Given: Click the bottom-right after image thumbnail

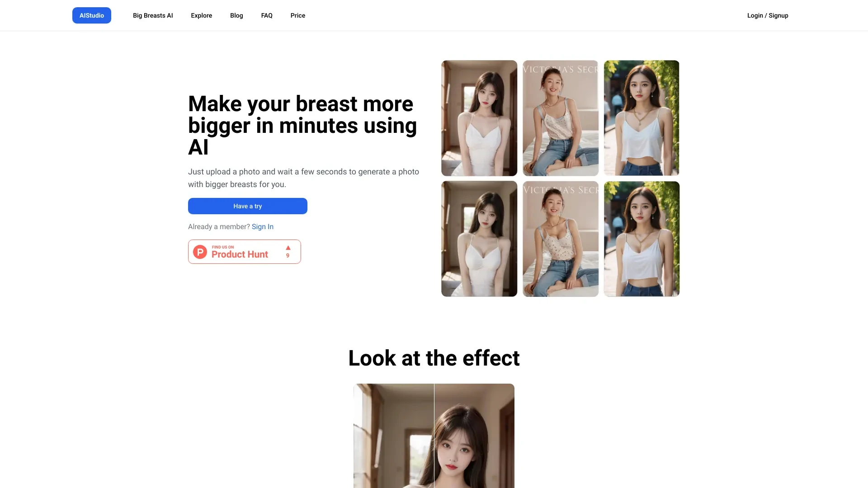Looking at the screenshot, I should coord(642,238).
